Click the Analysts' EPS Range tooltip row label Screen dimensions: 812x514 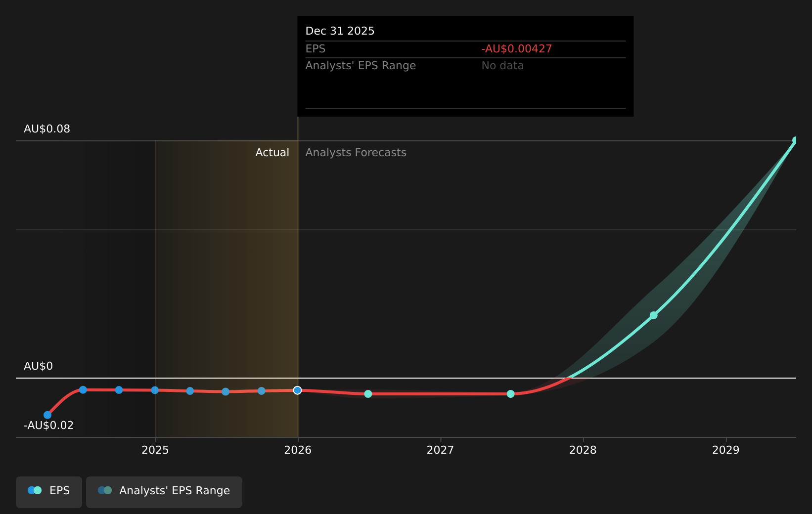(361, 66)
